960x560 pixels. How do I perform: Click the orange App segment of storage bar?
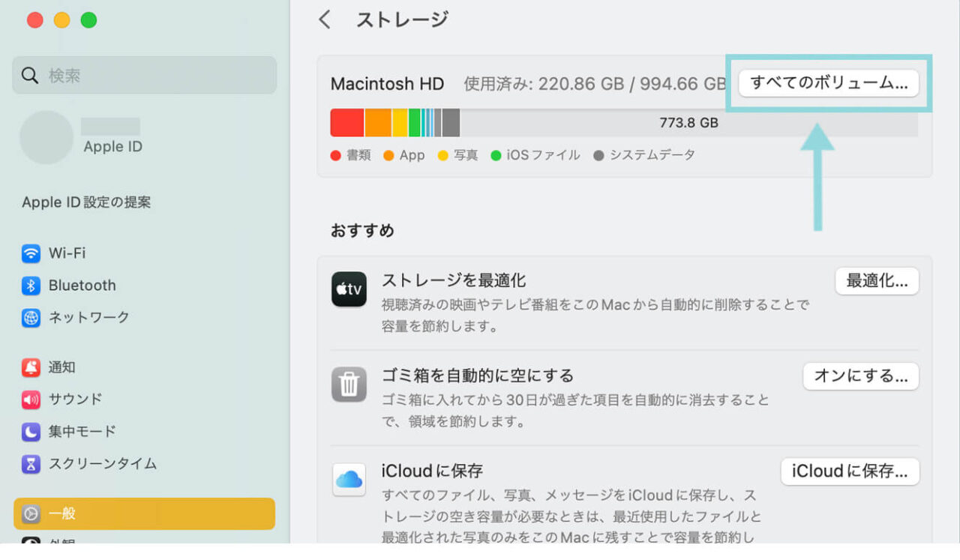(378, 122)
